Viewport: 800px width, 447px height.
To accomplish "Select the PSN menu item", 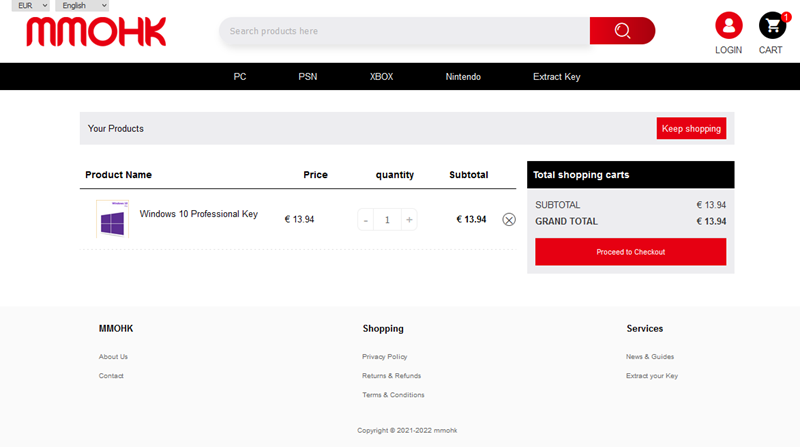I will point(308,77).
